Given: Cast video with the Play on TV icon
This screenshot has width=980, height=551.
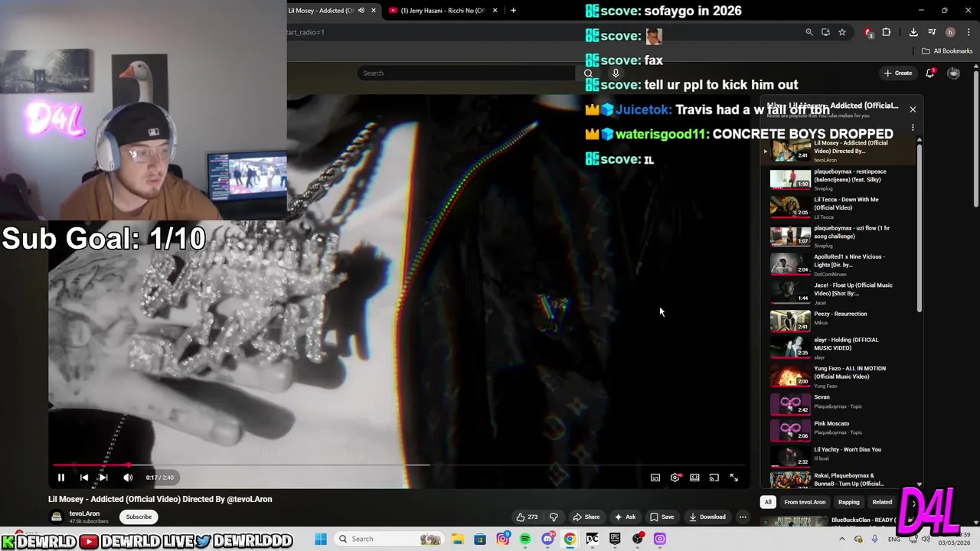Looking at the screenshot, I should [714, 478].
